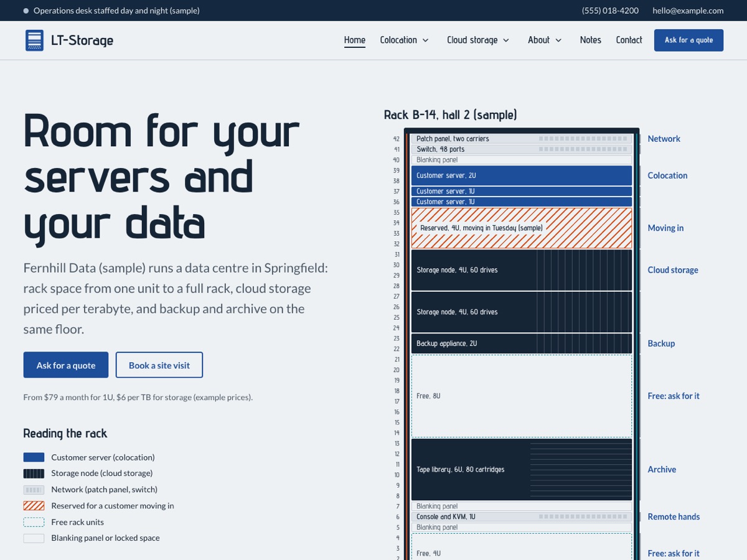Click the Cloud storage rack label
This screenshot has height=560, width=747.
point(673,270)
